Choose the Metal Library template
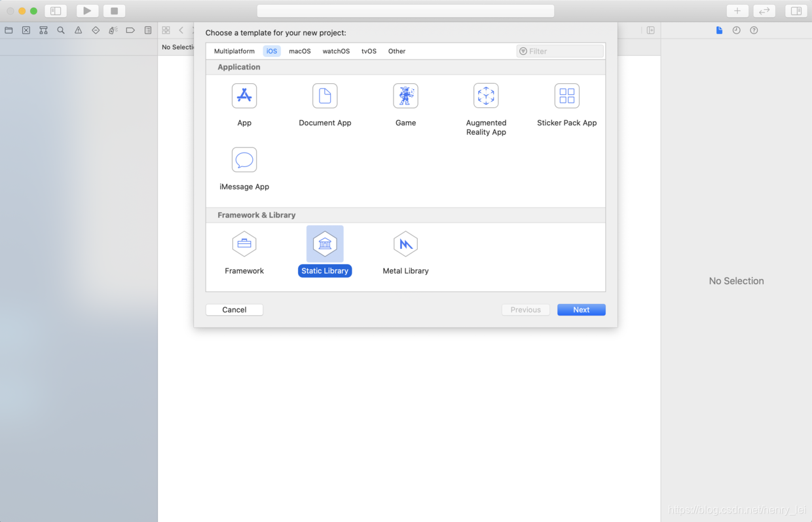Screen dimensions: 812x522 (405, 244)
